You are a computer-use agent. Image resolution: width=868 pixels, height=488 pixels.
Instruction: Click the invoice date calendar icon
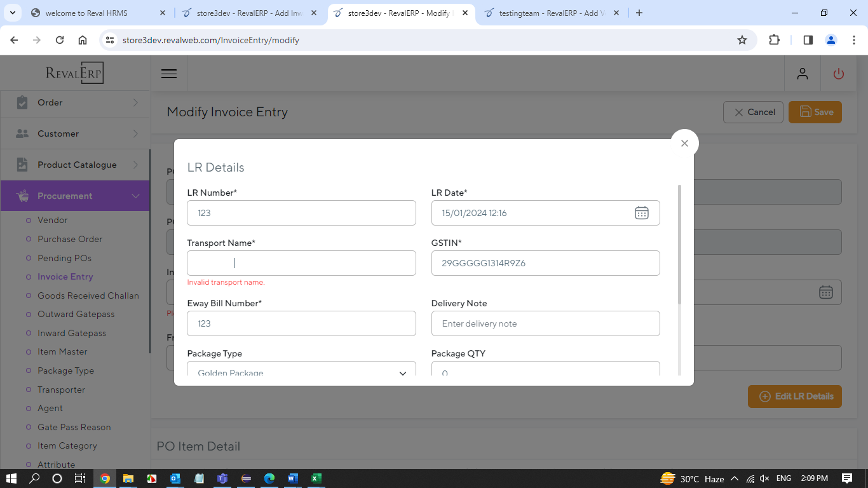[825, 292]
